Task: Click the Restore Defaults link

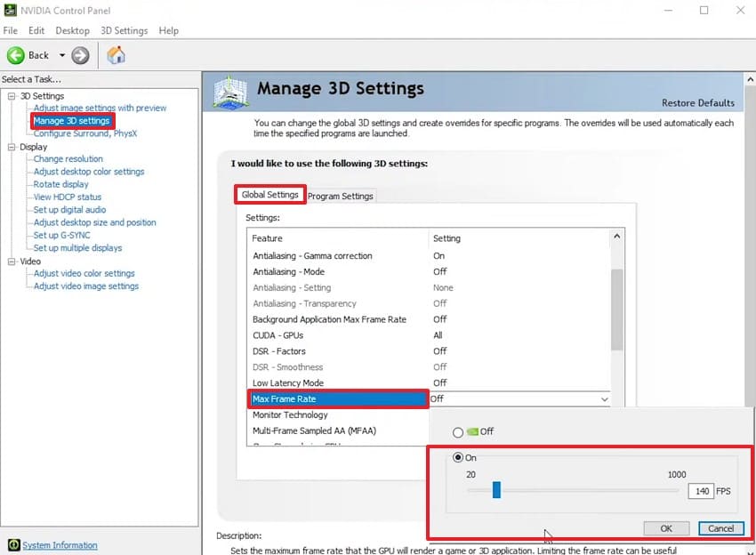Action: [697, 102]
